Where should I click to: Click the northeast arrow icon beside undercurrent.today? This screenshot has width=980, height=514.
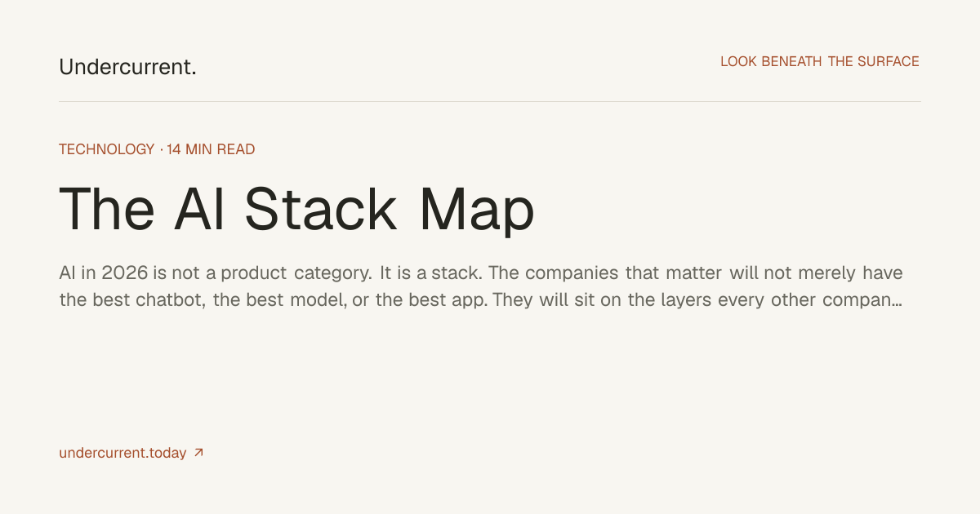pos(198,453)
